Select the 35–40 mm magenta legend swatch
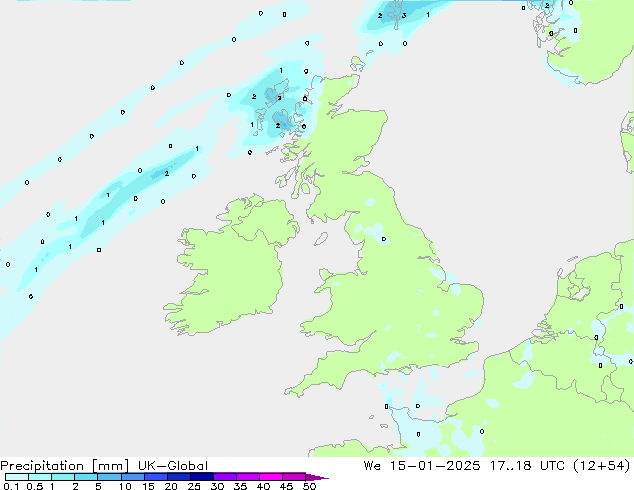 pos(248,477)
